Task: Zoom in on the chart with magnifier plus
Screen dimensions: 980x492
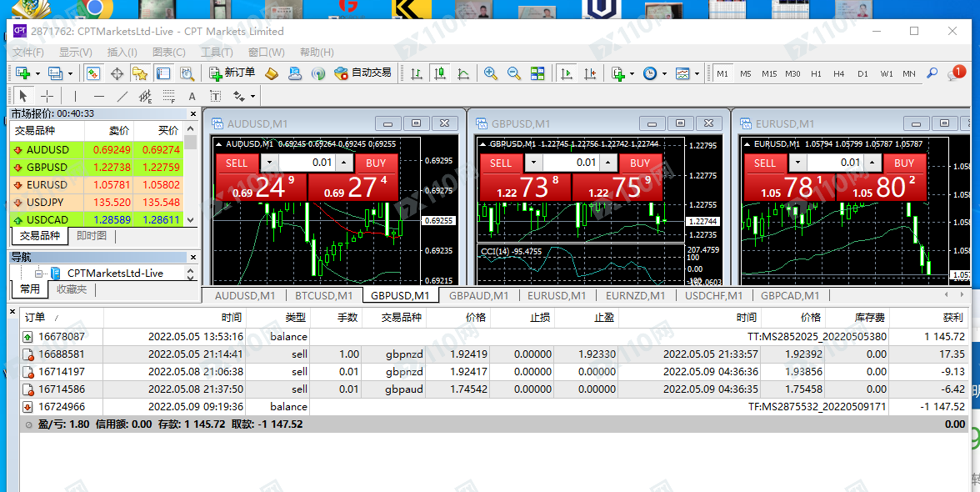Action: point(491,73)
